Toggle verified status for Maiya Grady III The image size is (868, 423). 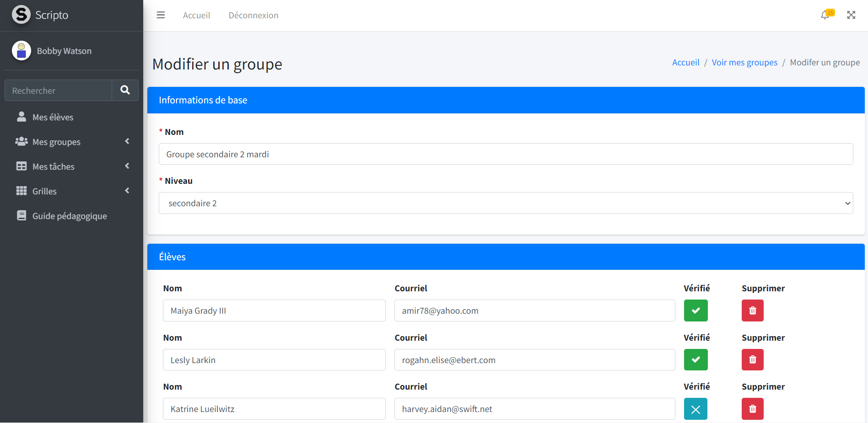click(695, 311)
